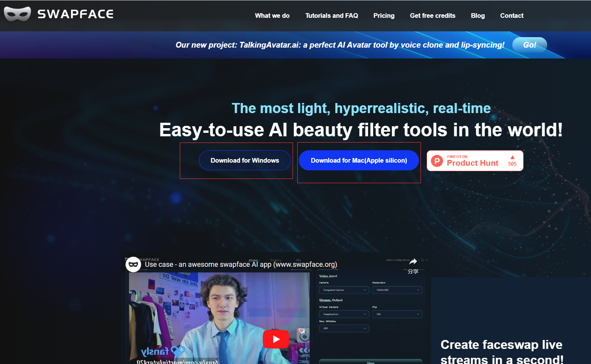Click the video share arrow icon
The image size is (591, 364).
413,262
